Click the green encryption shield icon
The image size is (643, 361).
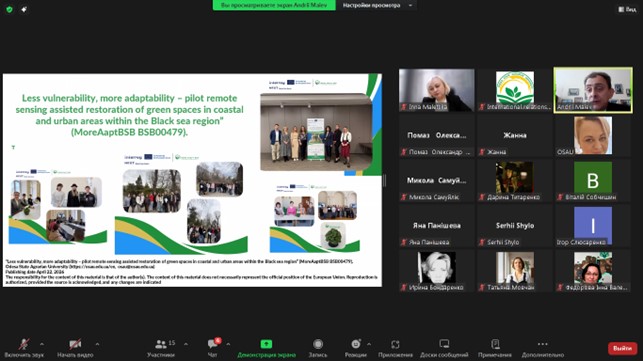[x=9, y=9]
